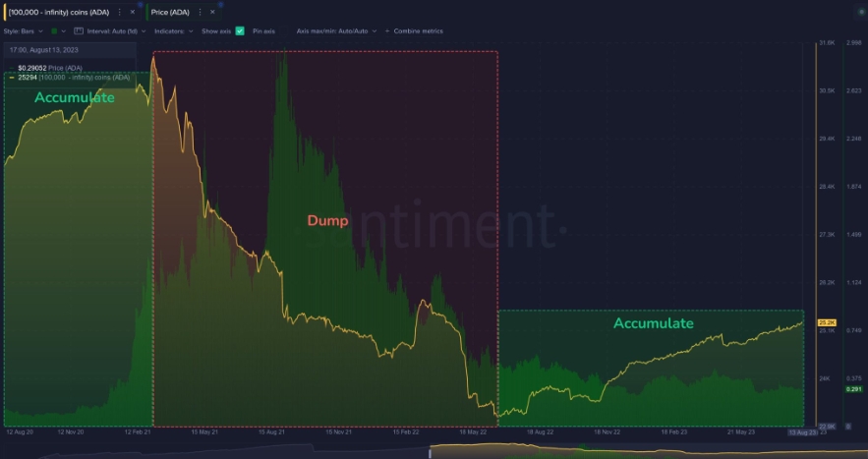Click the '12 Aug 20' date axis label
The width and height of the screenshot is (868, 459).
click(20, 431)
